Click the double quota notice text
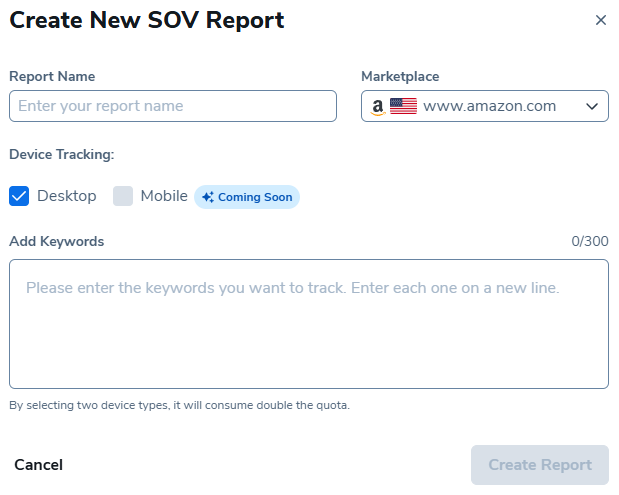Viewport: 619px width, 495px height. [x=180, y=405]
